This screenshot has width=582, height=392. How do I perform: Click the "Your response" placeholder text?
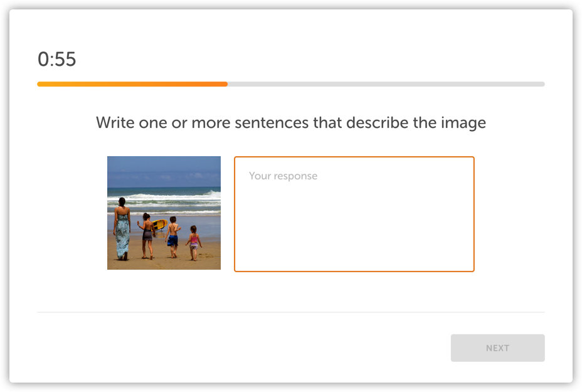(283, 176)
